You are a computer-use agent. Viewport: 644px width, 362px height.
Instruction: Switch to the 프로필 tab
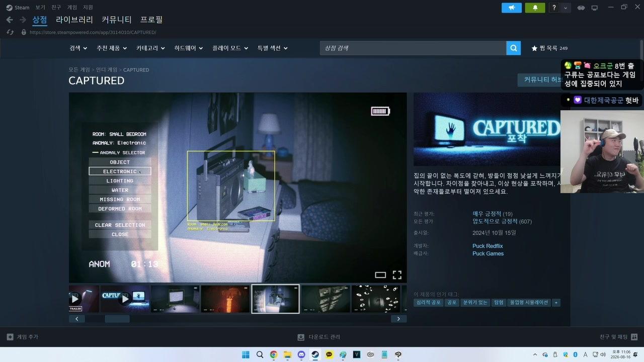tap(151, 20)
